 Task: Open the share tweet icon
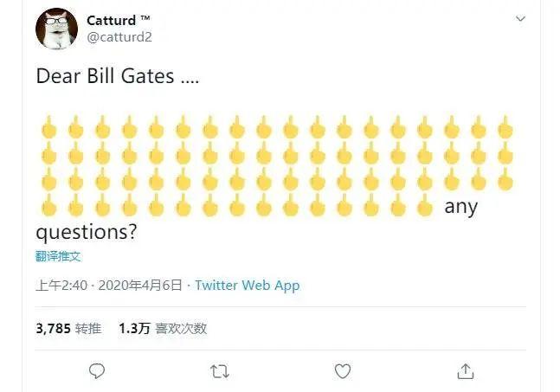click(466, 370)
